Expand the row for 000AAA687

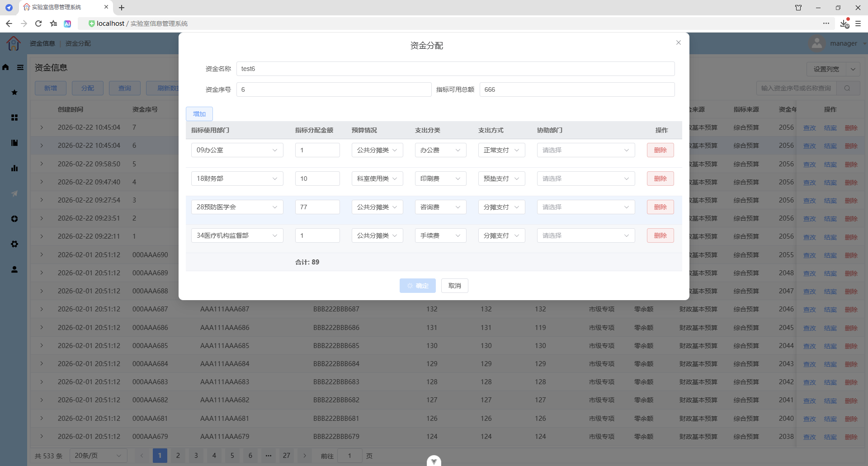coord(42,309)
